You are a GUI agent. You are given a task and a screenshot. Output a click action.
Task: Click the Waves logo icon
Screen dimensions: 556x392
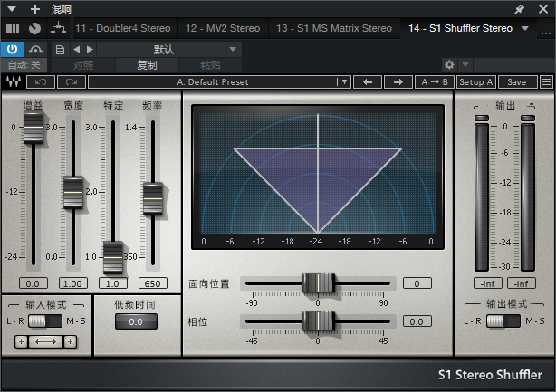(14, 81)
